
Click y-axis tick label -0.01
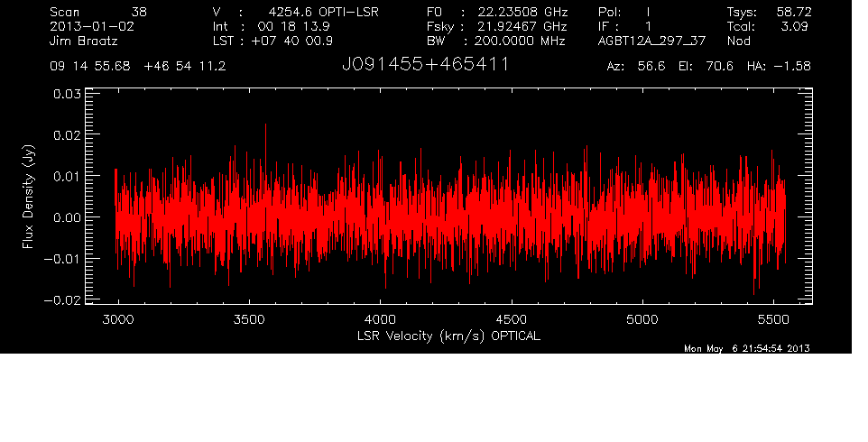pos(62,259)
